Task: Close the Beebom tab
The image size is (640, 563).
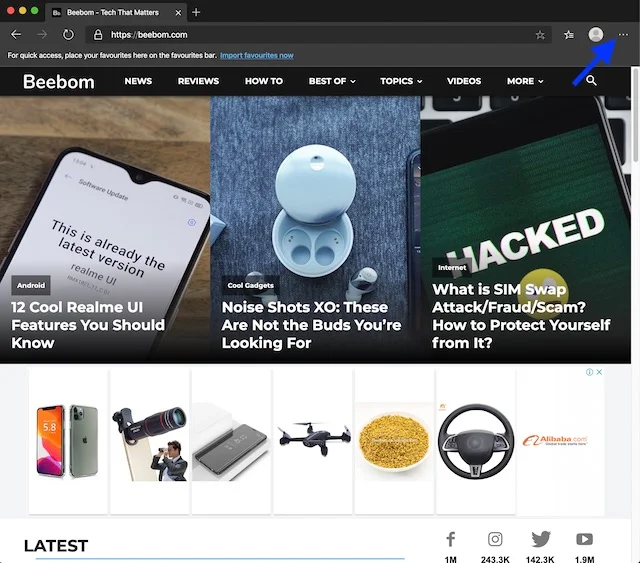Action: (178, 13)
